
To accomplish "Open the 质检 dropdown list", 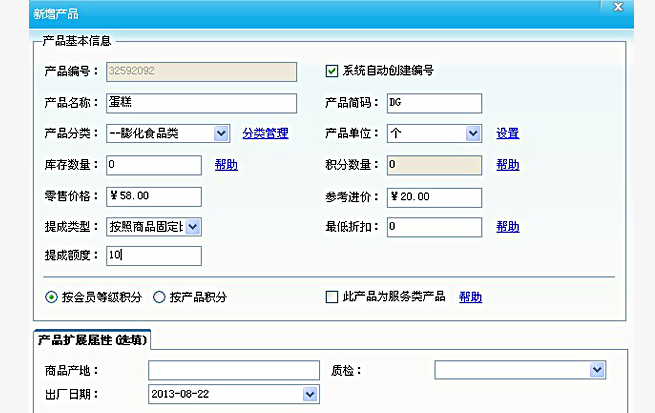I will tap(597, 371).
